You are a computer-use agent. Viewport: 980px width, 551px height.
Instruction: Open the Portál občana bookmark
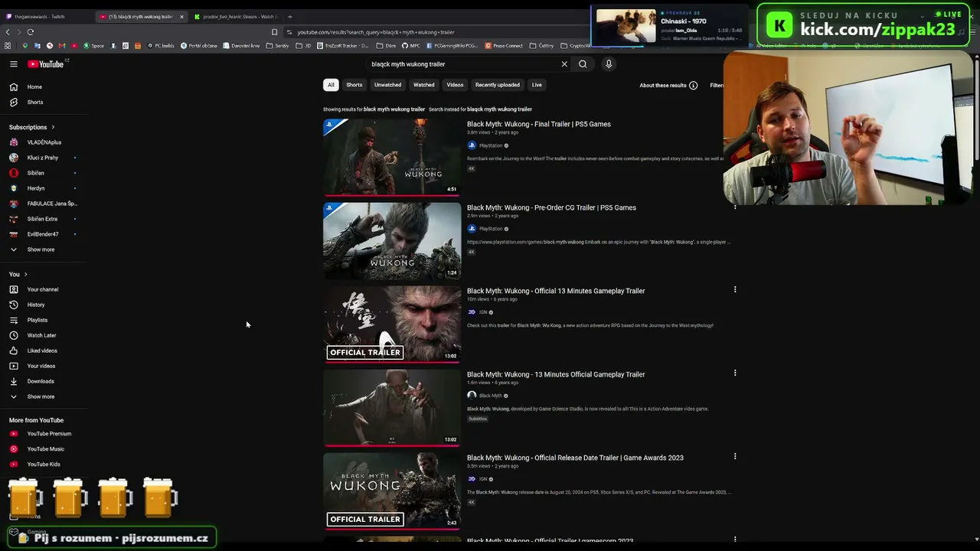click(x=199, y=46)
